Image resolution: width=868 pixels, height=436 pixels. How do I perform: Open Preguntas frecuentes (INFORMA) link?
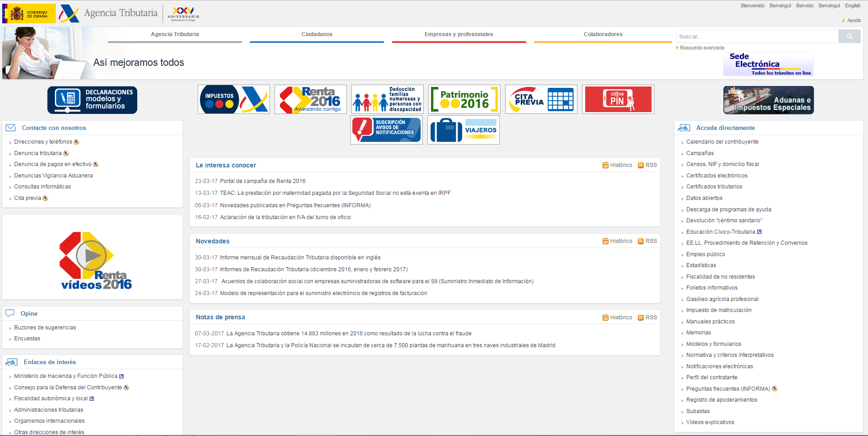[x=728, y=389]
